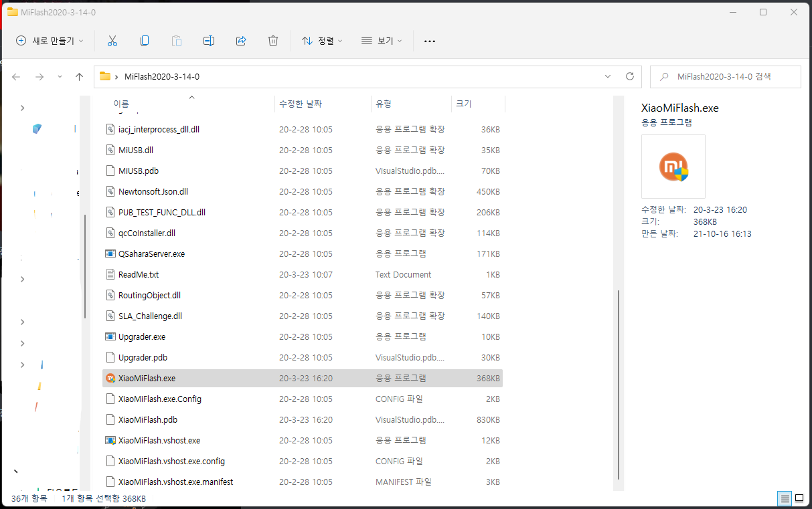Open recent locations dropdown arrow
This screenshot has height=509, width=812.
click(x=60, y=77)
